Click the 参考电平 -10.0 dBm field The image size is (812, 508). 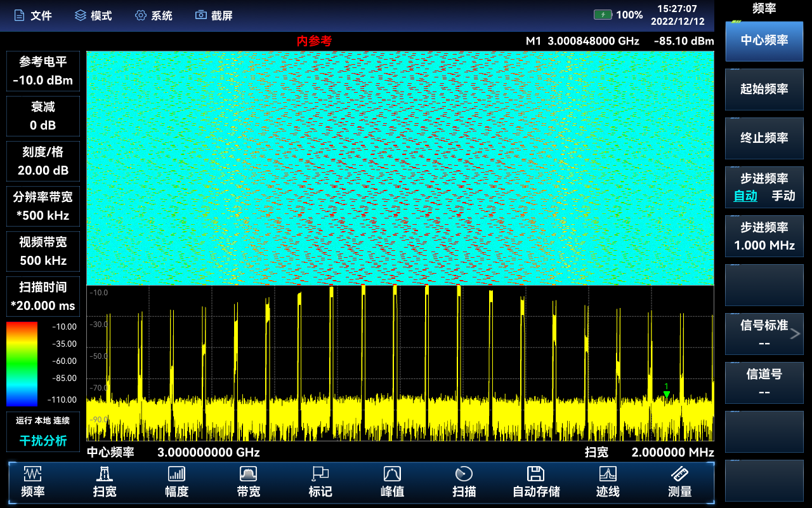[x=43, y=71]
